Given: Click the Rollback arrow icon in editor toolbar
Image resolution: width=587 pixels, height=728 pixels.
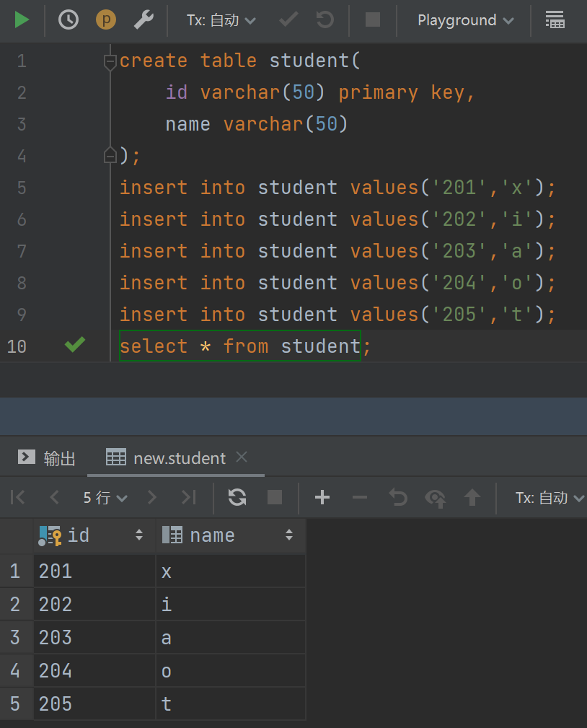Looking at the screenshot, I should [325, 20].
